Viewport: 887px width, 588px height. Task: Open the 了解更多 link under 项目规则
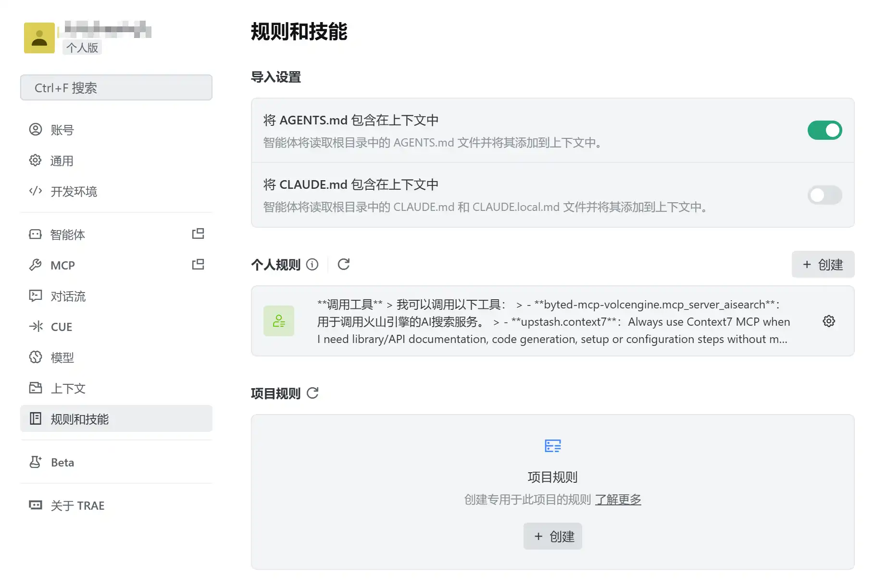[618, 500]
